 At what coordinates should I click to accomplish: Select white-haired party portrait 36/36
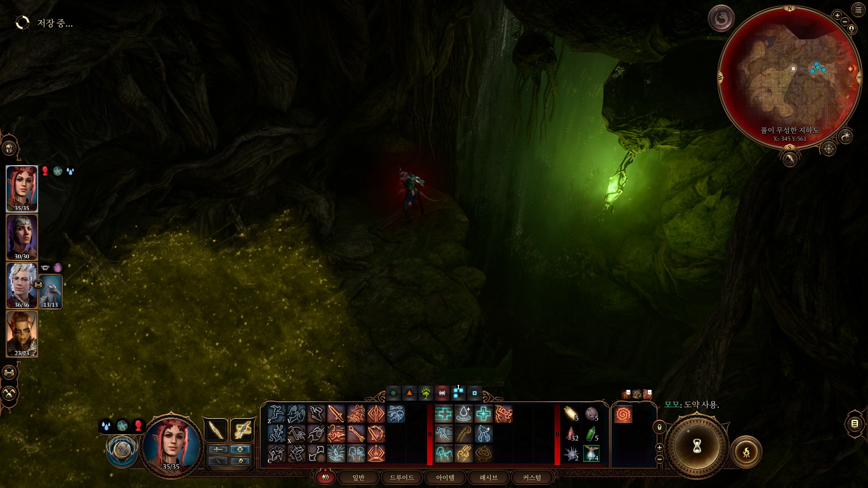click(22, 286)
